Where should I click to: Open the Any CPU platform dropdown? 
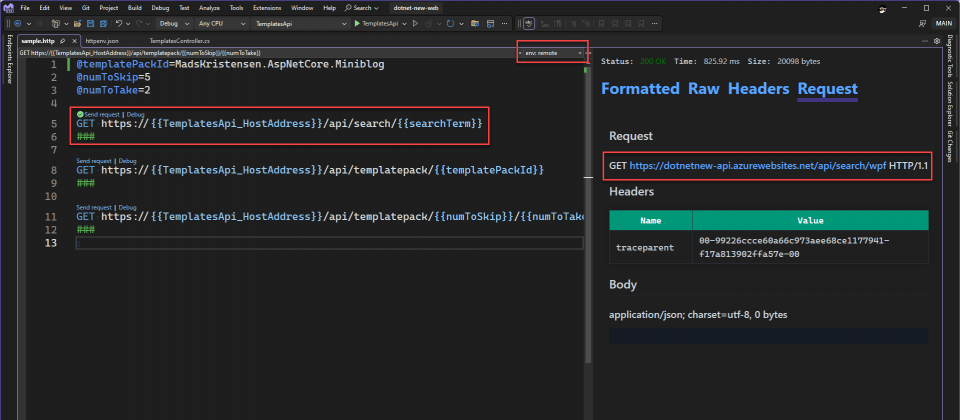click(x=222, y=23)
